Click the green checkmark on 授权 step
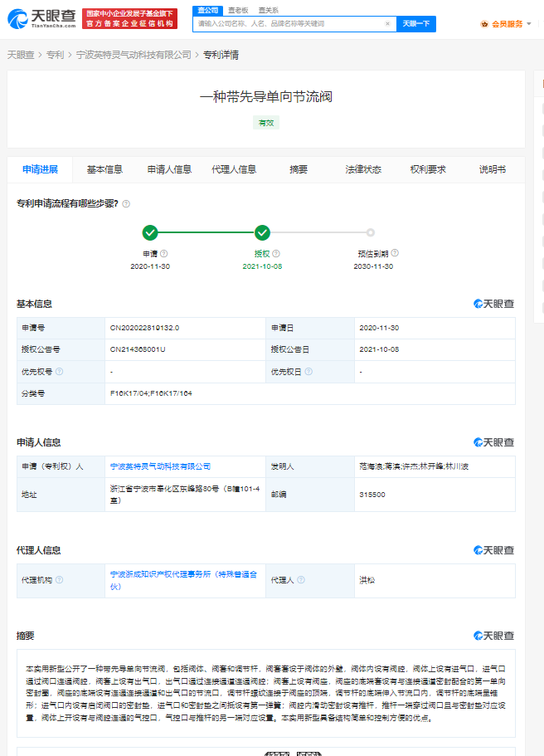Image resolution: width=544 pixels, height=756 pixels. (262, 232)
